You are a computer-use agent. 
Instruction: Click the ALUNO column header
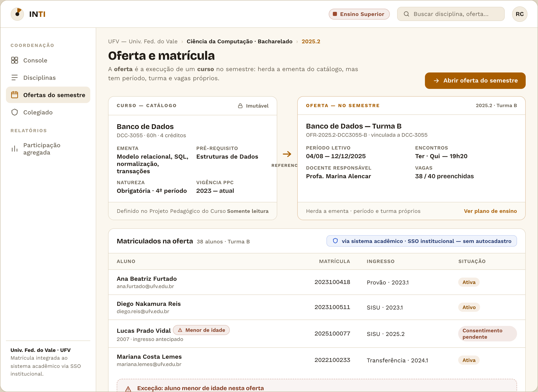coord(126,261)
